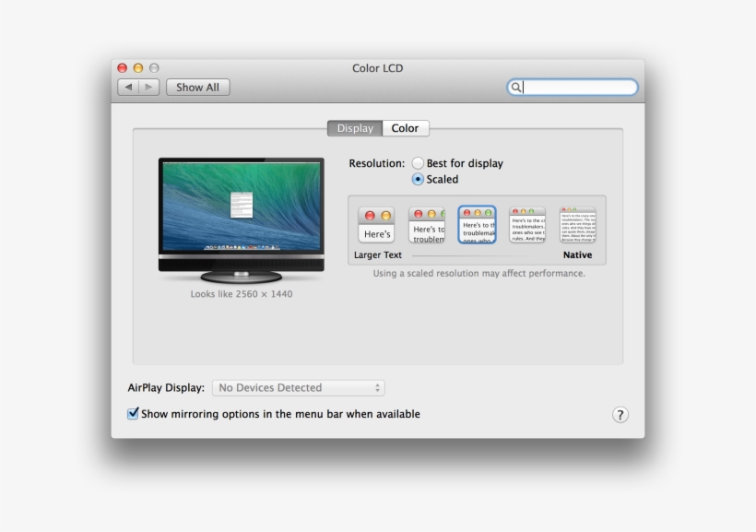This screenshot has height=532, width=756.
Task: Click the display preview showing the wallpaper
Action: (x=240, y=212)
